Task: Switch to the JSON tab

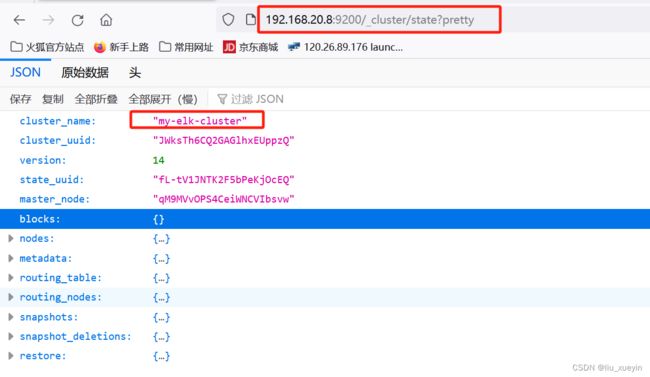Action: (25, 72)
